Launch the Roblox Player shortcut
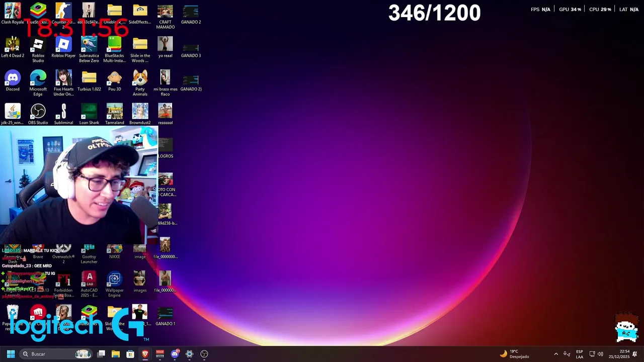Screen dimensions: 644x362 [x=63, y=48]
